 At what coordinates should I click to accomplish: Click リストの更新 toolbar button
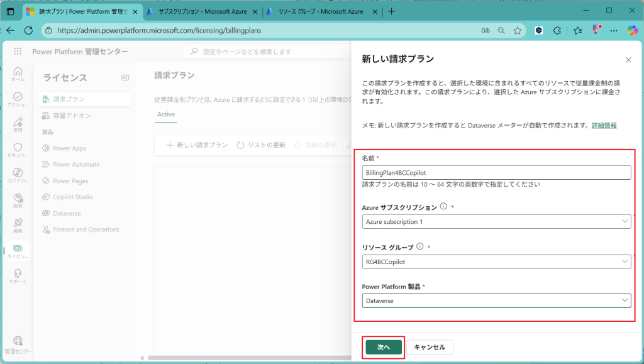point(261,145)
